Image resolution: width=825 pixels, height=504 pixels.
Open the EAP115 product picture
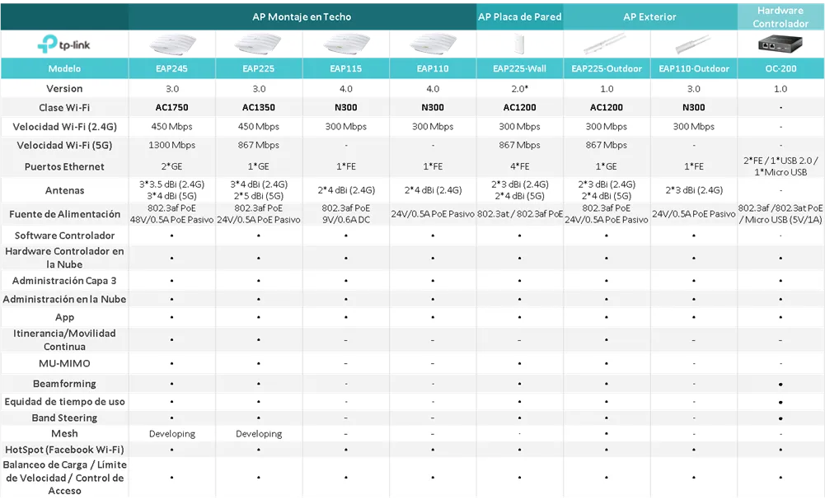pos(345,44)
